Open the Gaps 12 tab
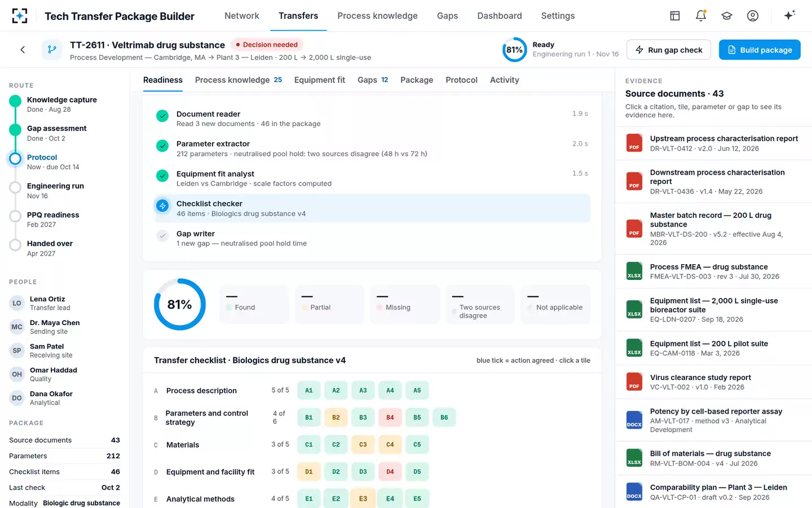812x508 pixels. tap(373, 80)
